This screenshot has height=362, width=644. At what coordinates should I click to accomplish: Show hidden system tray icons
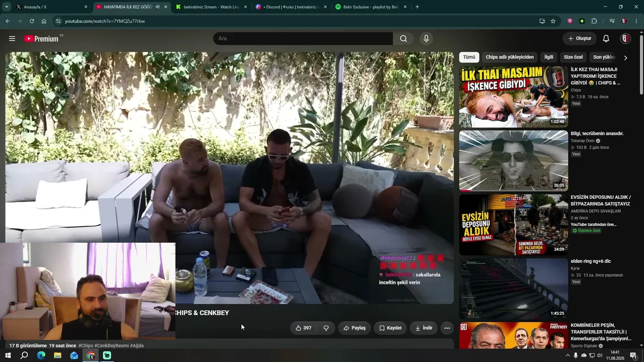pyautogui.click(x=568, y=355)
